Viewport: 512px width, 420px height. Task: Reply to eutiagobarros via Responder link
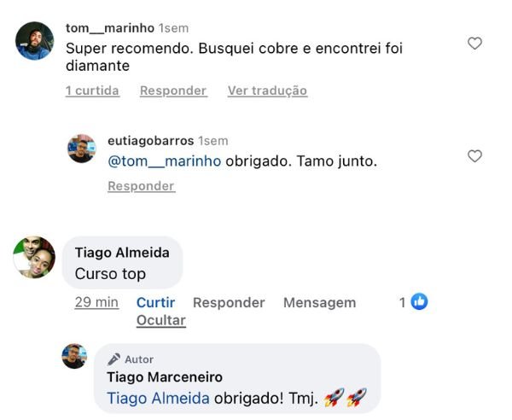click(x=142, y=186)
